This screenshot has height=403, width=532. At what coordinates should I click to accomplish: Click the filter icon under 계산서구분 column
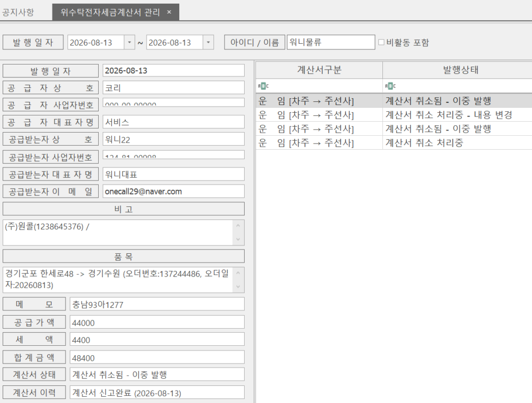pos(263,86)
